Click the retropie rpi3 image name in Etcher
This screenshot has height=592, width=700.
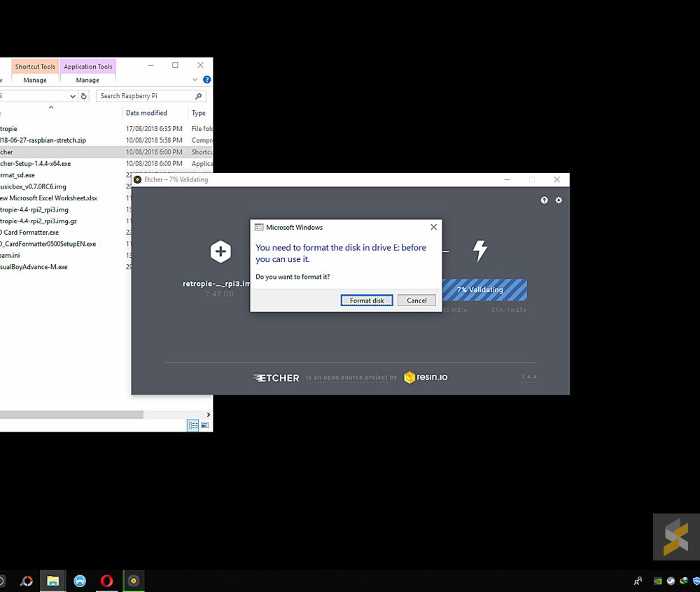tap(216, 284)
